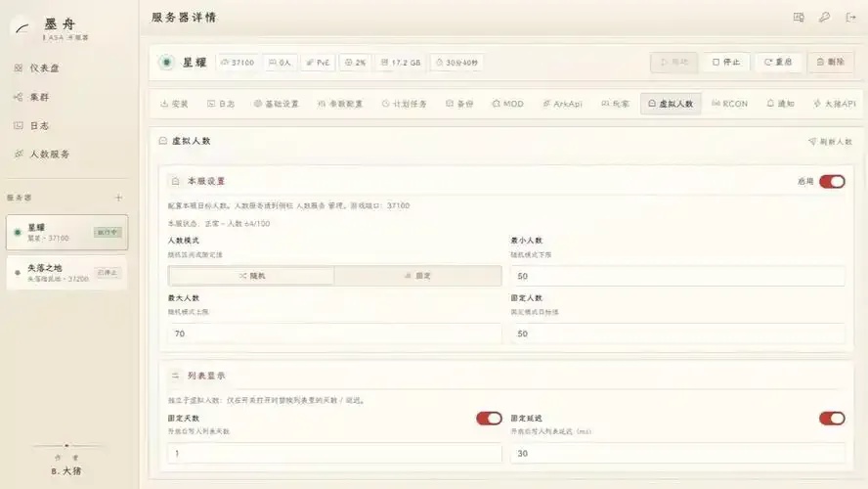This screenshot has width=868, height=489.
Task: Click the logout icon in top header
Action: click(850, 18)
